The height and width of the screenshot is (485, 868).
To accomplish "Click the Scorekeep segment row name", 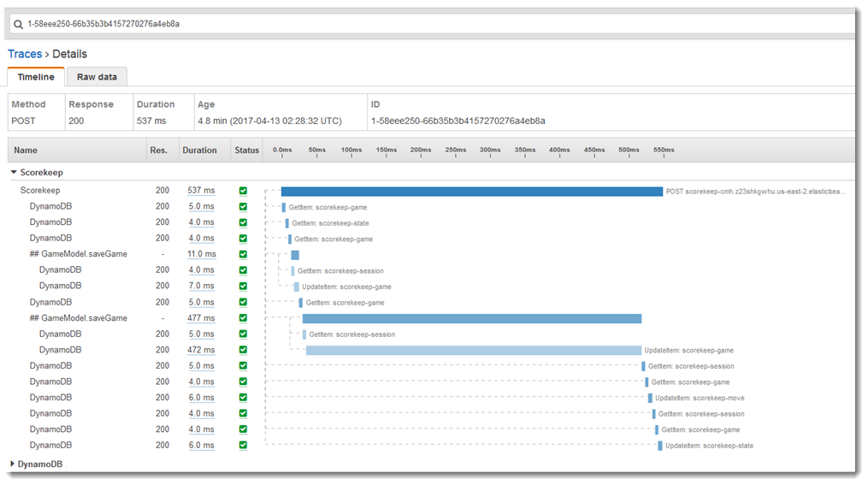I will [40, 190].
